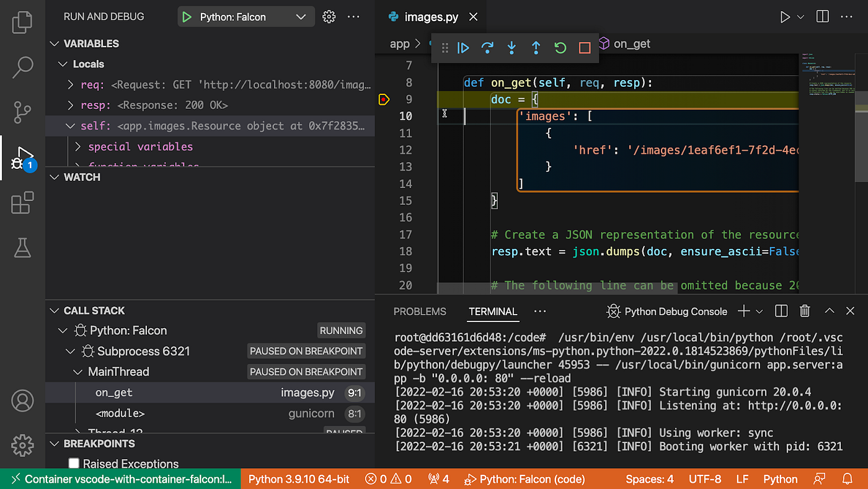This screenshot has height=489, width=868.
Task: Click Python 3.9.10 64-bit interpreter in status bar
Action: 299,479
